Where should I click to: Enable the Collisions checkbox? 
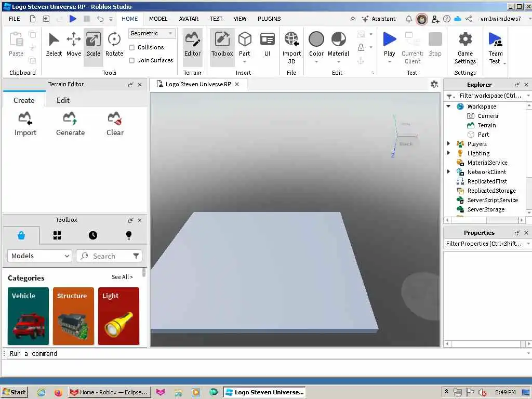coord(131,47)
